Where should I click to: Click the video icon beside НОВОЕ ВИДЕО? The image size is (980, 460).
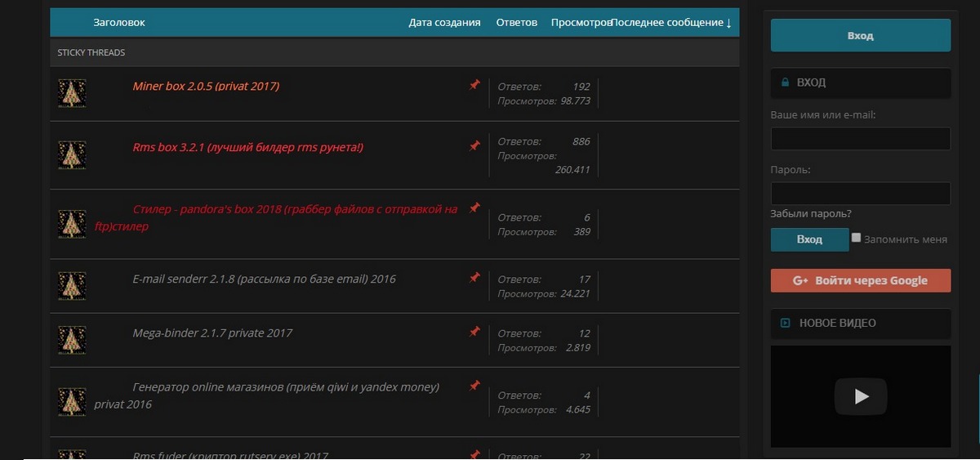(786, 323)
